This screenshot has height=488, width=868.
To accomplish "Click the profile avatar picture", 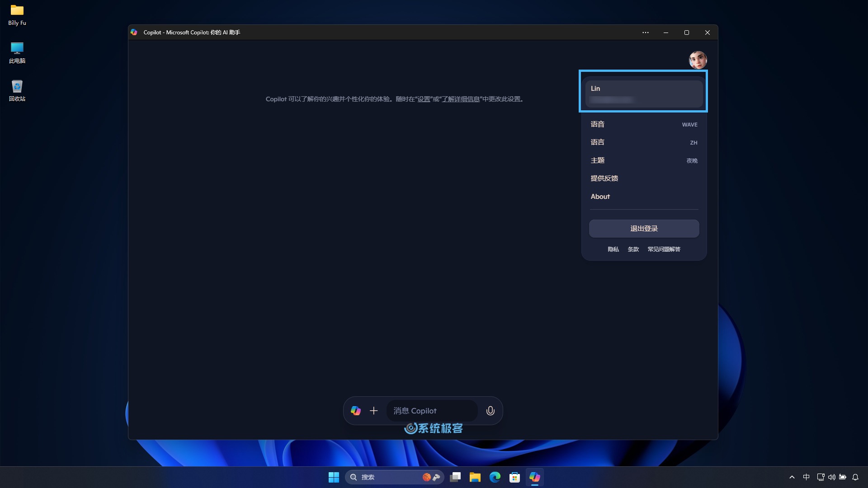I will (x=698, y=60).
